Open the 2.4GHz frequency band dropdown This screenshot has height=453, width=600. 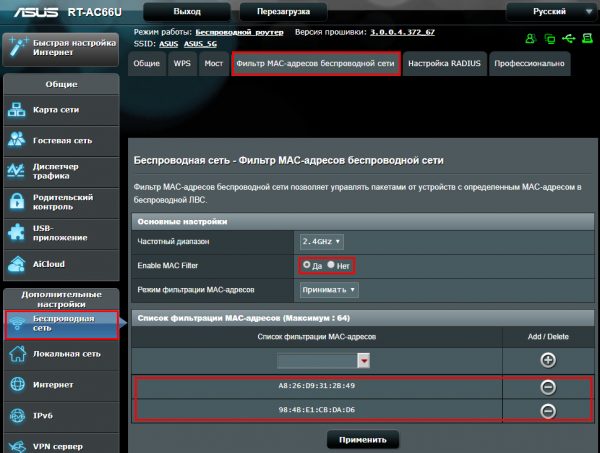click(321, 241)
